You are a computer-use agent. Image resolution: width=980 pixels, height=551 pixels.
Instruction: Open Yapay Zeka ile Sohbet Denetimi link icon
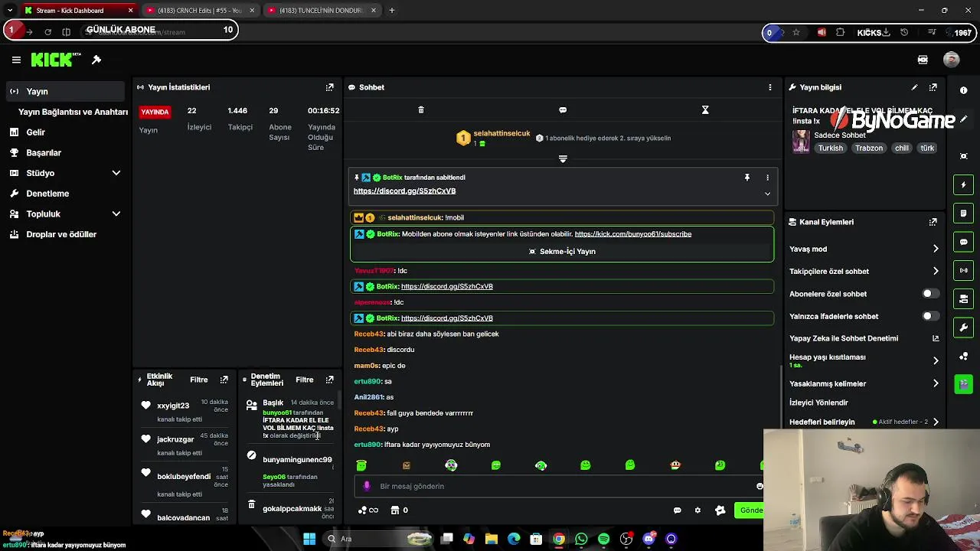pos(935,338)
